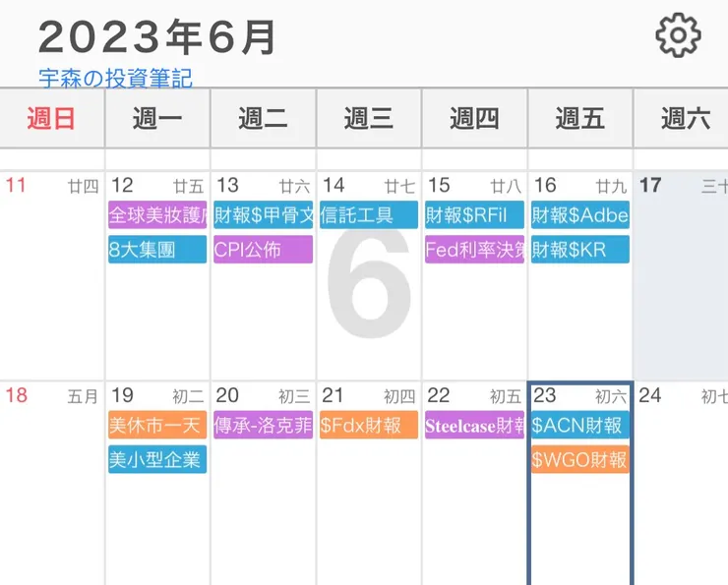Screen dimensions: 728x585
Task: Open the 全球美妝護膚 event on June 12
Action: tap(157, 214)
